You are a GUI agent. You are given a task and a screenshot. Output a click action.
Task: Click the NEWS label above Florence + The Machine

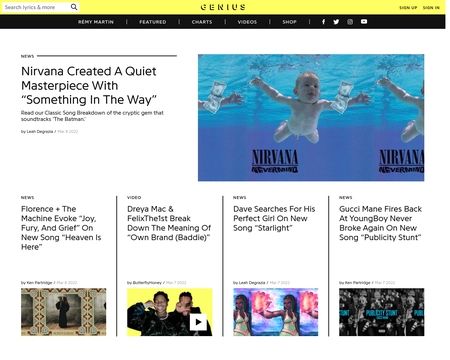(x=27, y=198)
